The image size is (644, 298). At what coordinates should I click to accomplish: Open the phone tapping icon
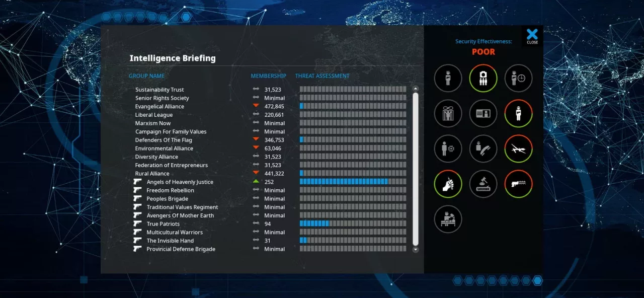coord(483,148)
